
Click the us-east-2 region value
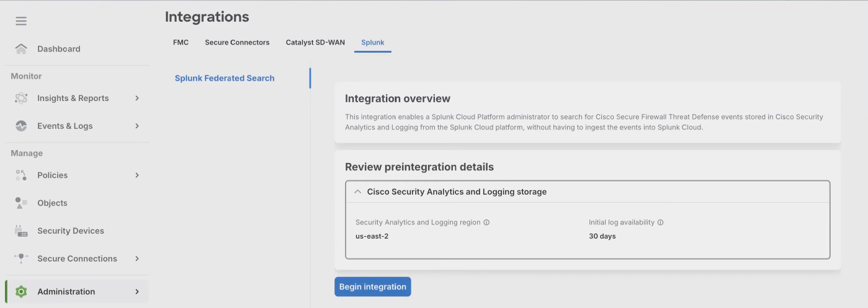[x=372, y=236]
